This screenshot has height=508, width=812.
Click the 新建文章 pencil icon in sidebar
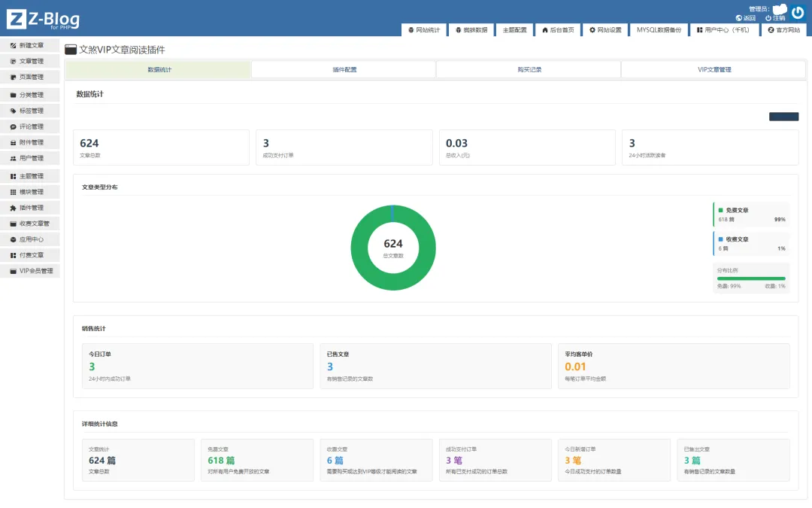(13, 46)
